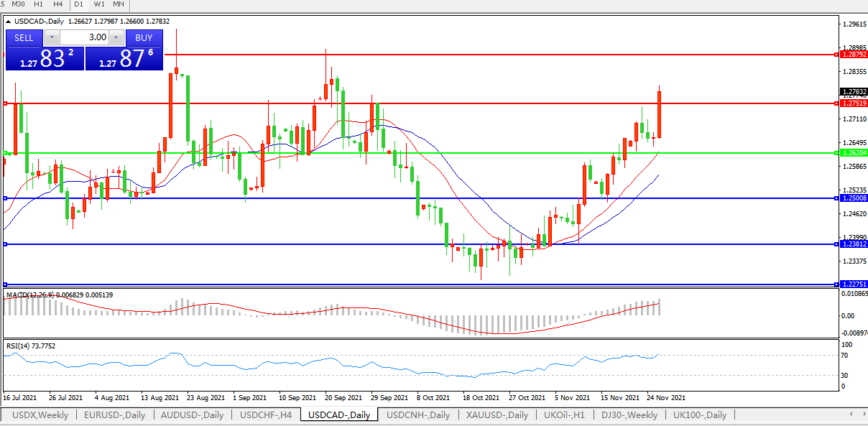Toggle the D1 daily timeframe
This screenshot has width=868, height=426.
(78, 4)
